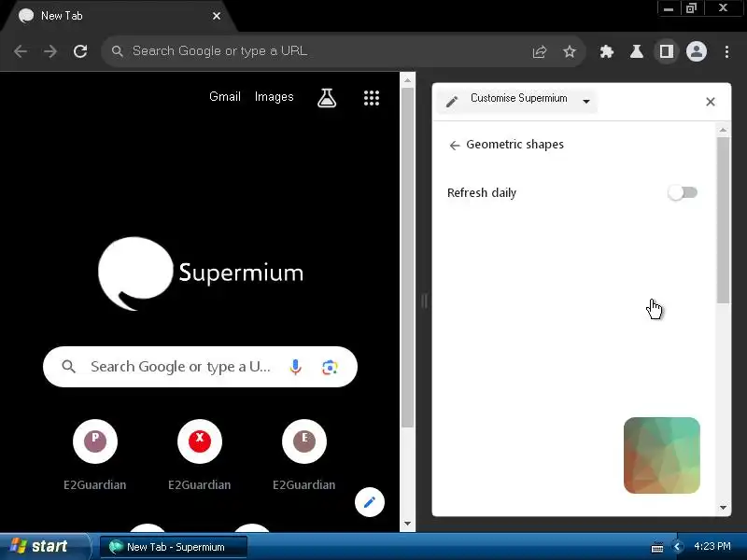Expand hidden system tray icons
Image resolution: width=747 pixels, height=560 pixels.
pyautogui.click(x=677, y=547)
